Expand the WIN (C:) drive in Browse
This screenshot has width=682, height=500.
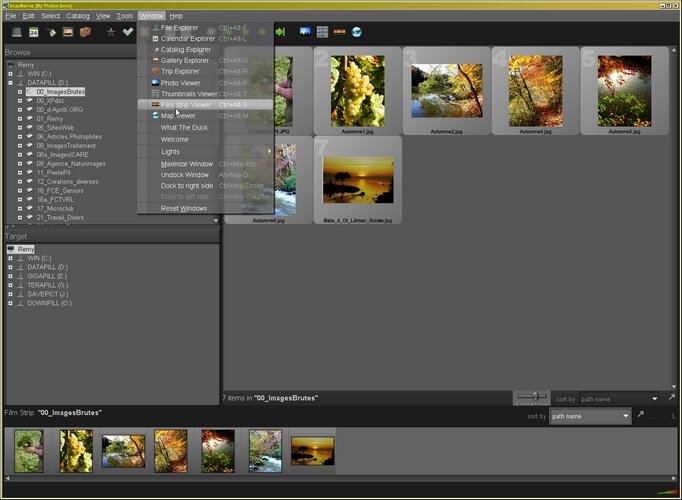(10, 73)
